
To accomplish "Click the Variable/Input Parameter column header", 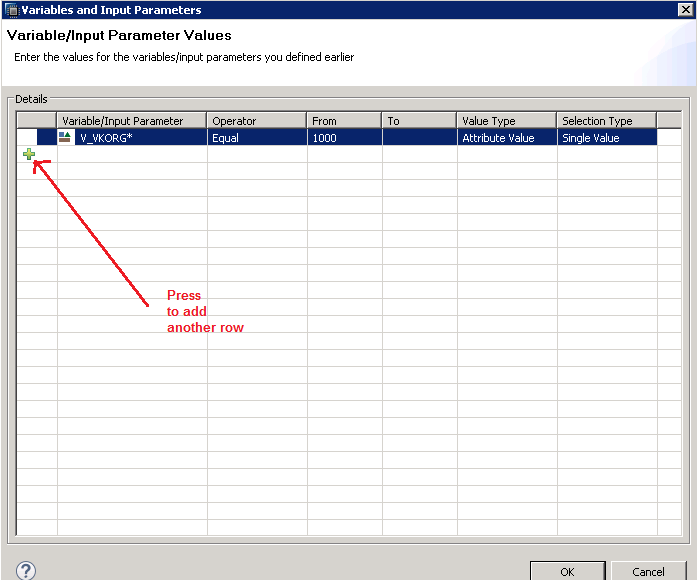I will pos(132,120).
